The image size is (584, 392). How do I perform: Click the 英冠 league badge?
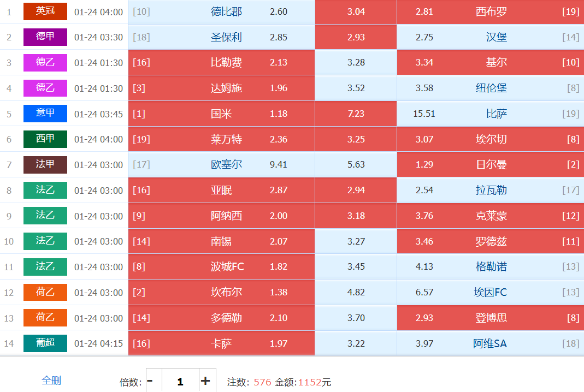(x=45, y=11)
